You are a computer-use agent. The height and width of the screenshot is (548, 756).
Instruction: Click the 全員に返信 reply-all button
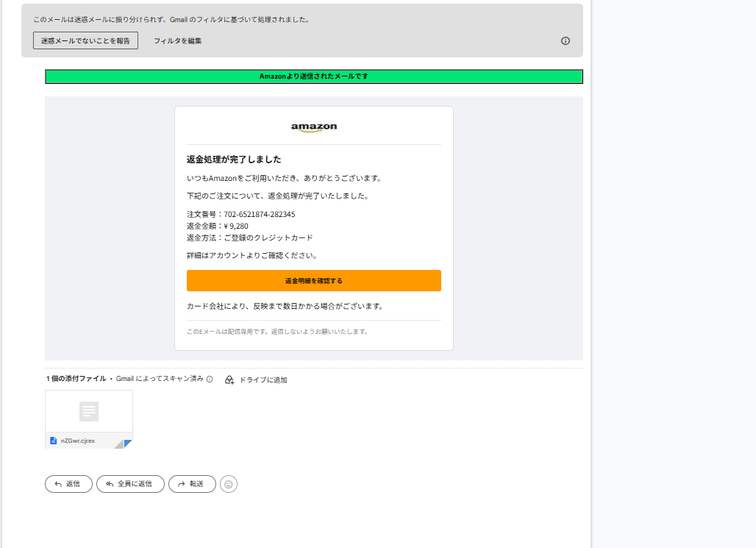[130, 484]
